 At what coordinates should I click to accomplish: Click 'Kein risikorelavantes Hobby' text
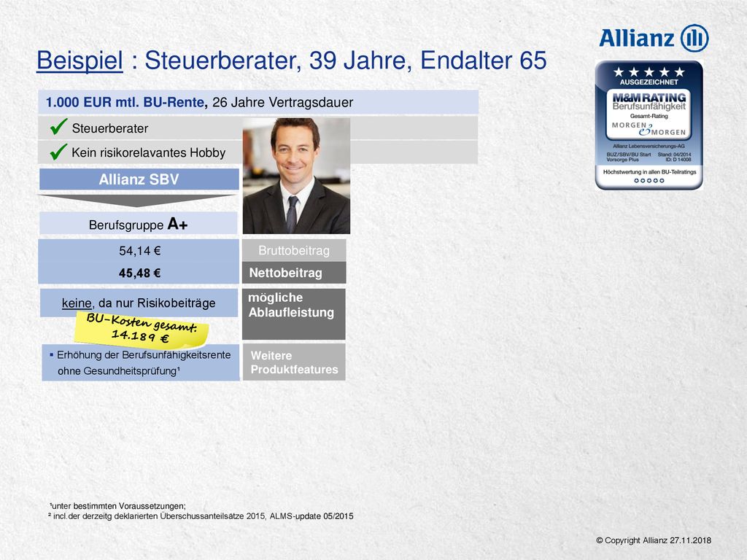149,152
